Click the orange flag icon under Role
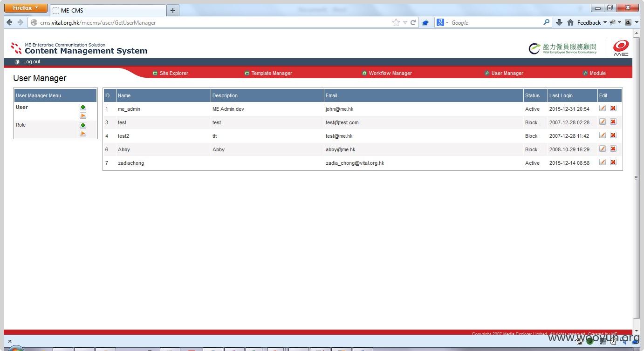644x351 pixels. [83, 133]
